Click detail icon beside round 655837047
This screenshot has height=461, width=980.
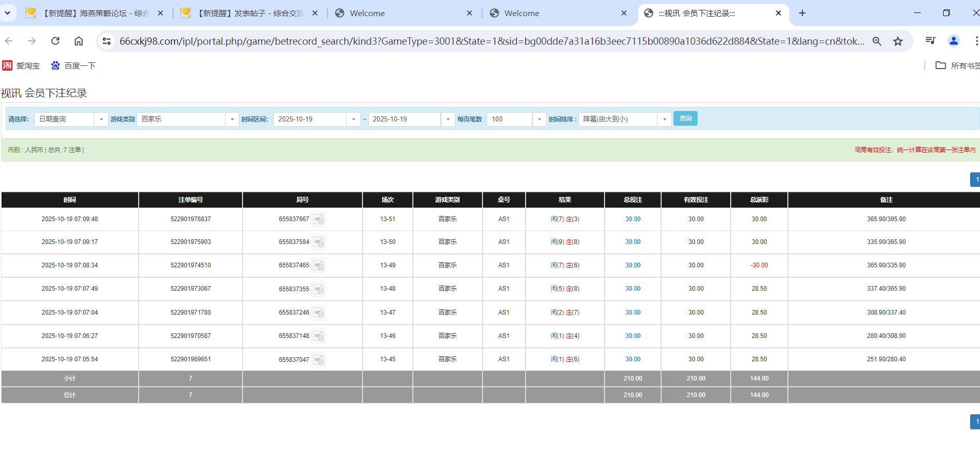(318, 360)
